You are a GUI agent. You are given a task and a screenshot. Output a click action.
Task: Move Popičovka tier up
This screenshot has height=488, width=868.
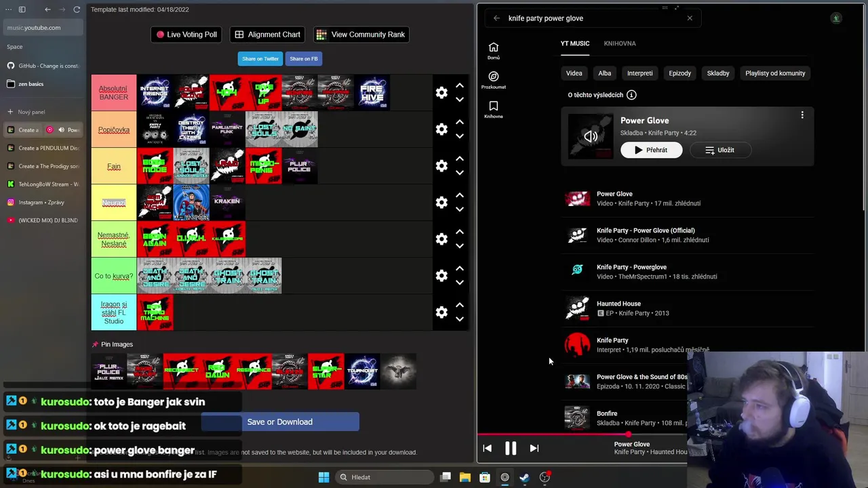tap(460, 122)
